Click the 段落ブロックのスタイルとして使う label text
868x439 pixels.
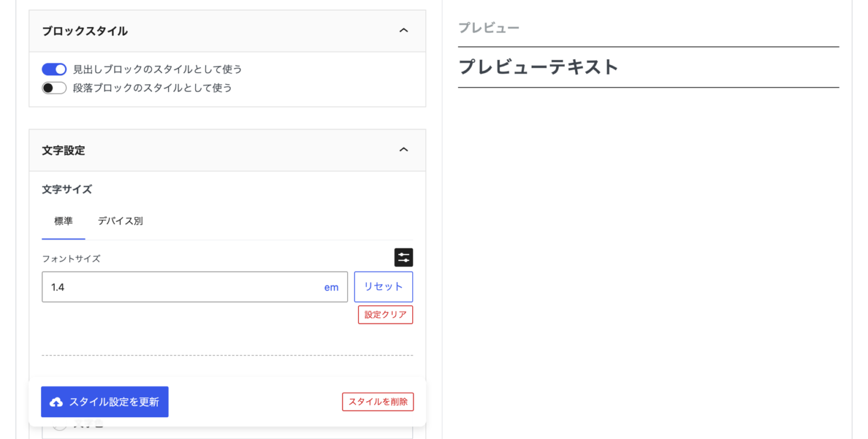tap(152, 88)
